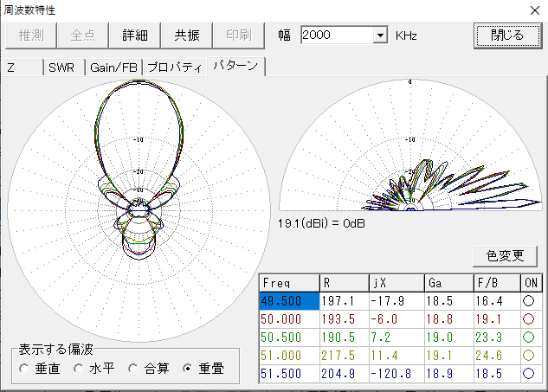Open the 幅 bandwidth dropdown
Viewport: 548px width, 392px height.
tap(379, 35)
